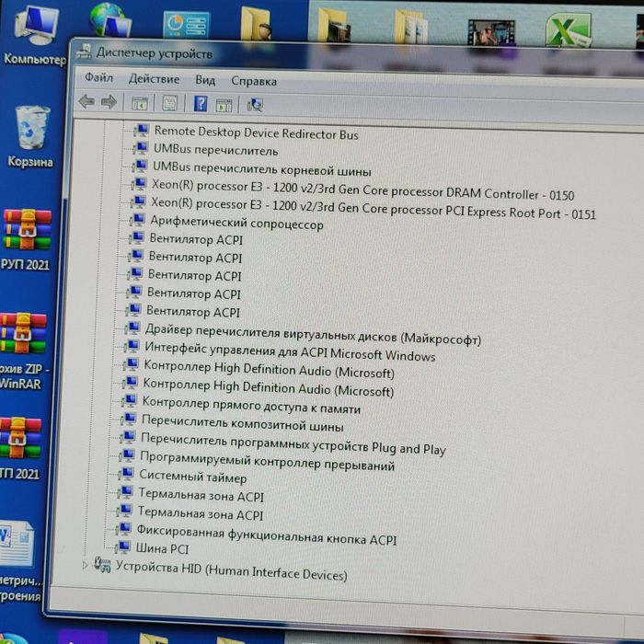644x644 pixels.
Task: Open the Действие menu
Action: point(154,78)
